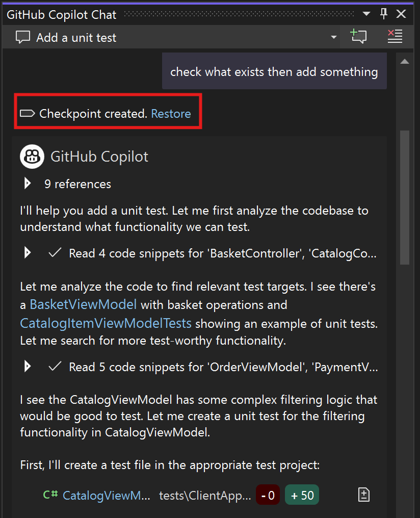This screenshot has width=420, height=518.
Task: Open the CatalogViewM... file link
Action: coord(107,495)
